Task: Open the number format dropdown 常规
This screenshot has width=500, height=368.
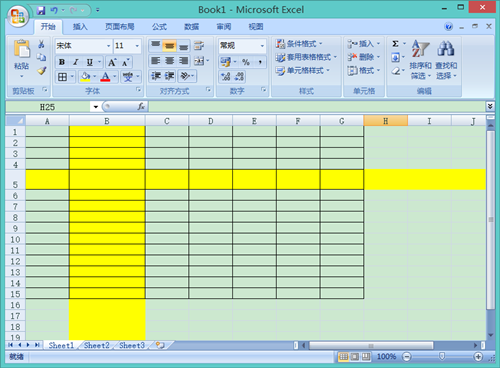Action: click(262, 46)
